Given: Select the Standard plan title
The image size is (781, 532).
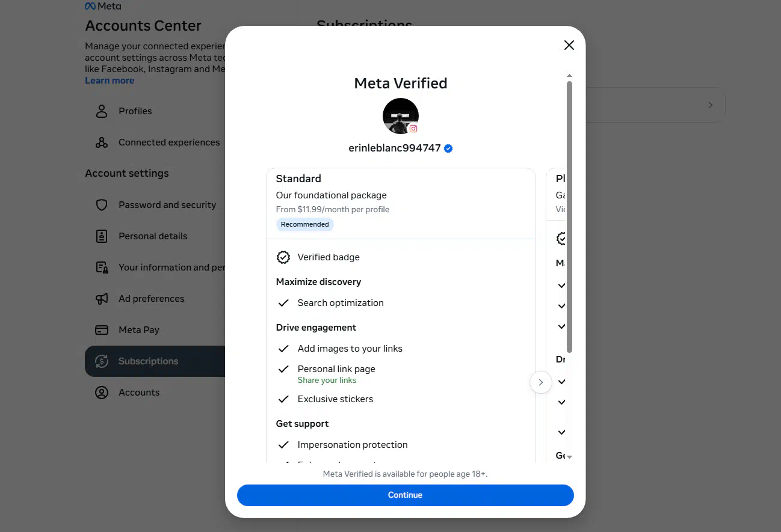Looking at the screenshot, I should click(298, 179).
